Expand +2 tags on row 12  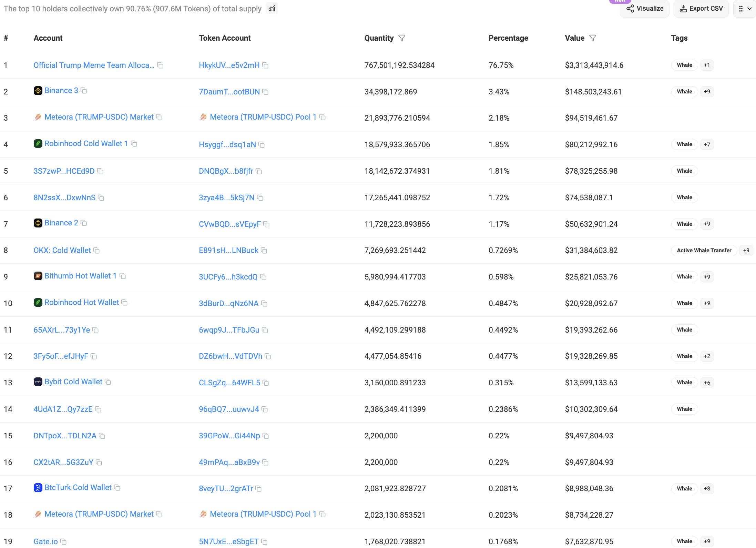(707, 356)
